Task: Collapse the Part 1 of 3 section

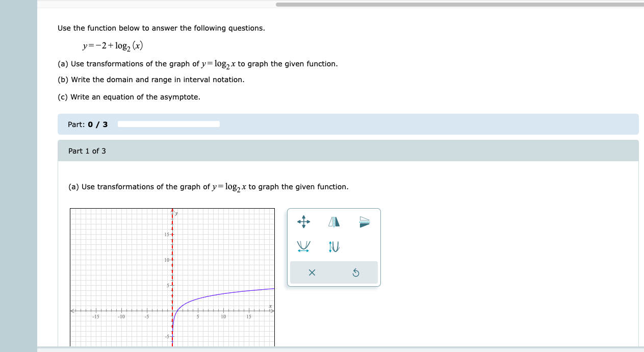Action: click(x=348, y=150)
